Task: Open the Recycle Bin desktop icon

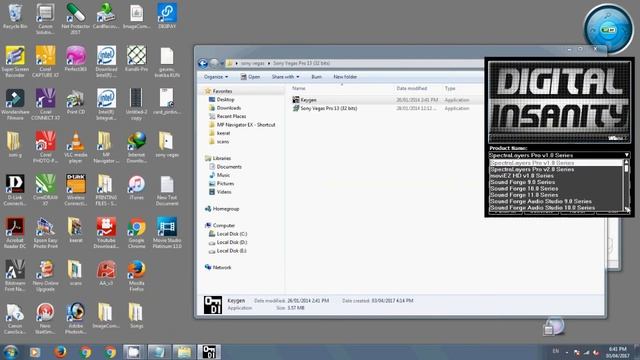Action: pos(15,16)
